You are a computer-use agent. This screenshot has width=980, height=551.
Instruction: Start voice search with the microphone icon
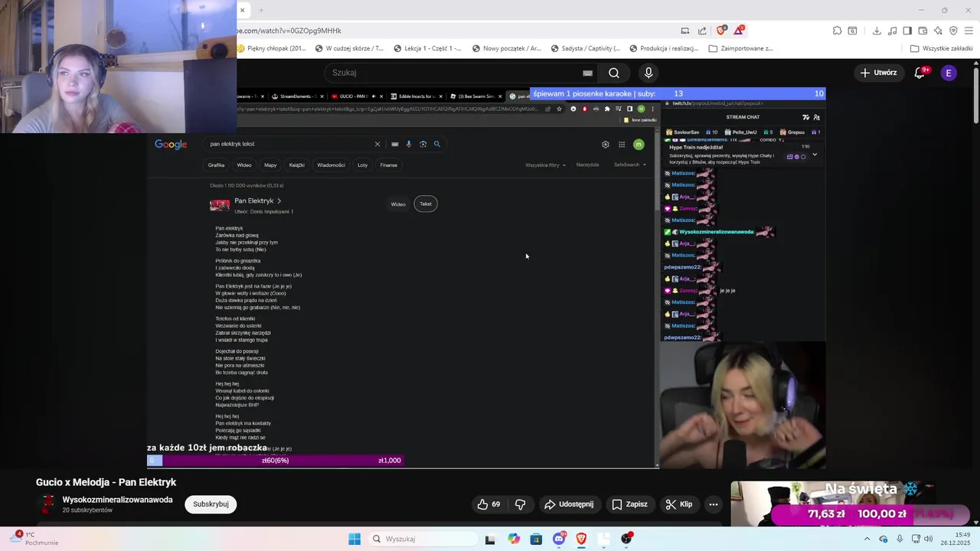tap(648, 73)
